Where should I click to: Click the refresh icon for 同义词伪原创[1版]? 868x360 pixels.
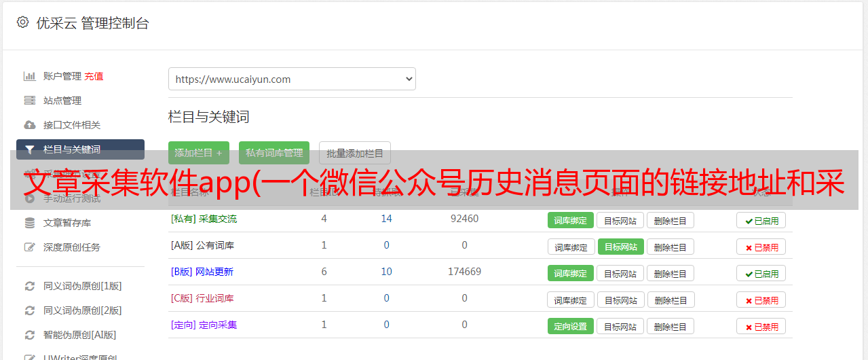click(x=29, y=286)
